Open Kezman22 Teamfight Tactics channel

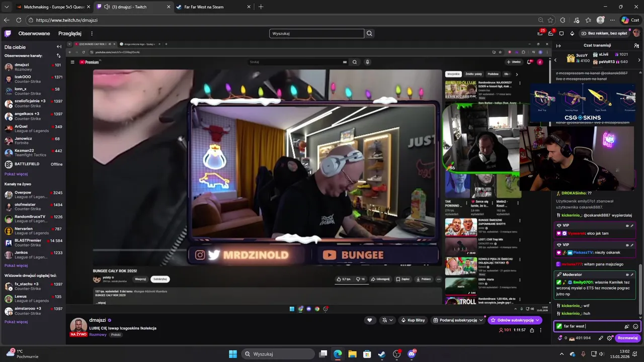pos(33,152)
